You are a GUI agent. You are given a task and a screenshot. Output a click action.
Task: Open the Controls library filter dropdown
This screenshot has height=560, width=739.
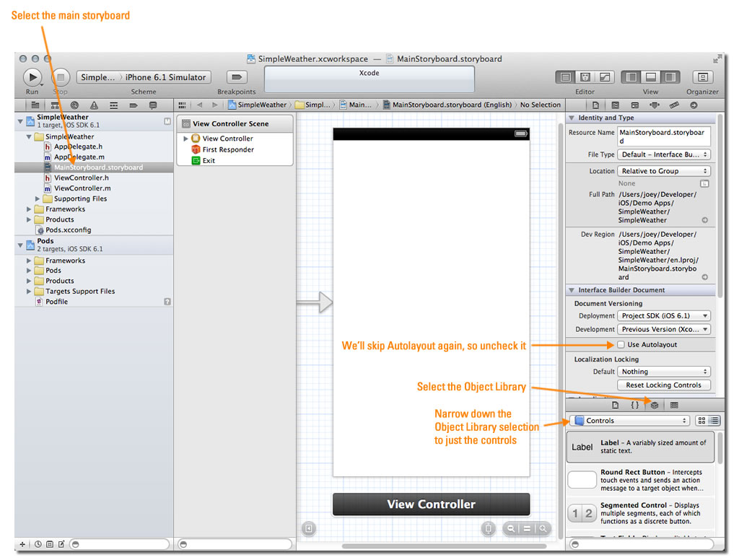[629, 421]
